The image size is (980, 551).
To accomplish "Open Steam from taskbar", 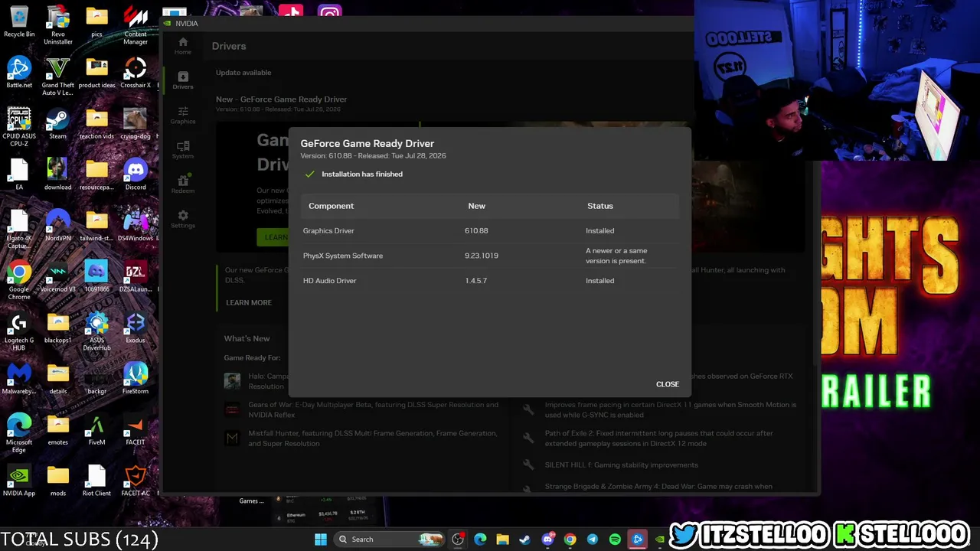I will pyautogui.click(x=524, y=540).
